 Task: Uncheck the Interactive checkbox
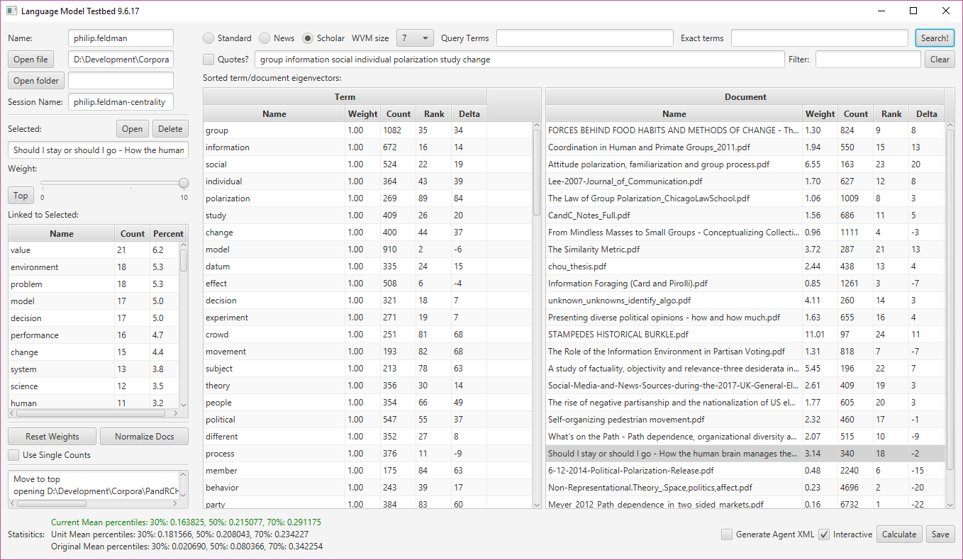tap(824, 534)
